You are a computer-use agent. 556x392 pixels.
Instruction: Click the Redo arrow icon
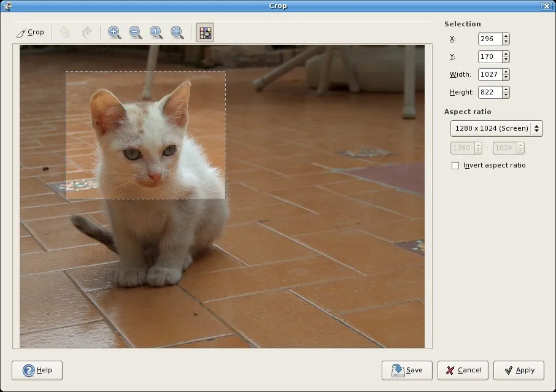point(87,33)
